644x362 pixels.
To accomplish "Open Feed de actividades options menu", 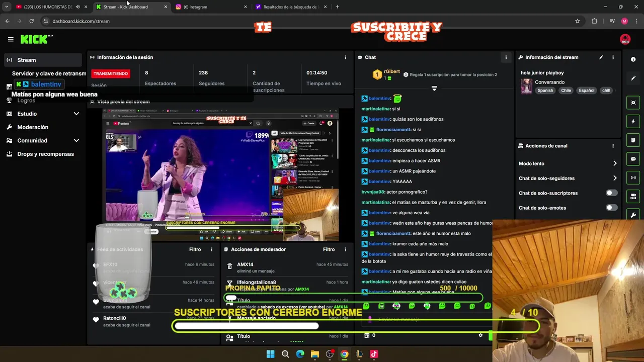I will pyautogui.click(x=211, y=249).
